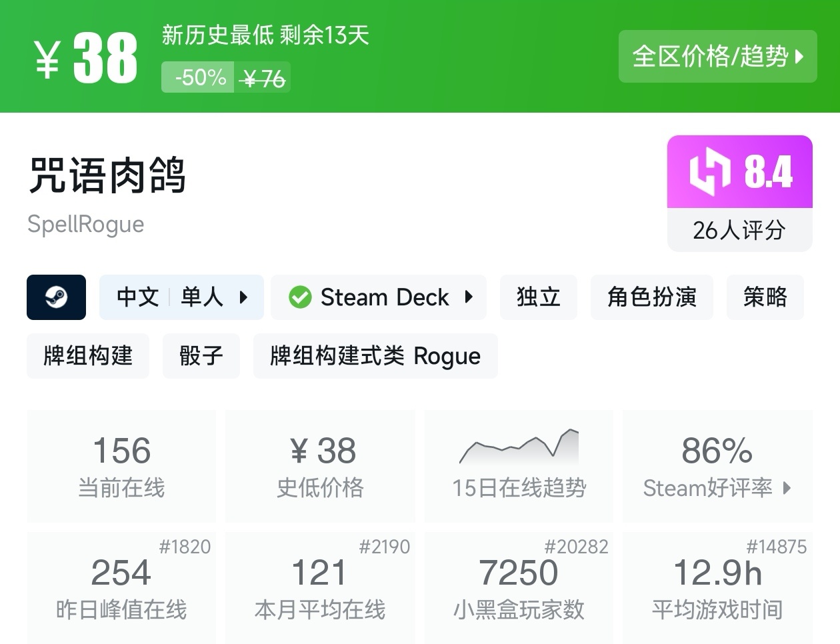Open the 12.9h 平均游戏时间 stat card
The image size is (840, 644).
pyautogui.click(x=717, y=588)
